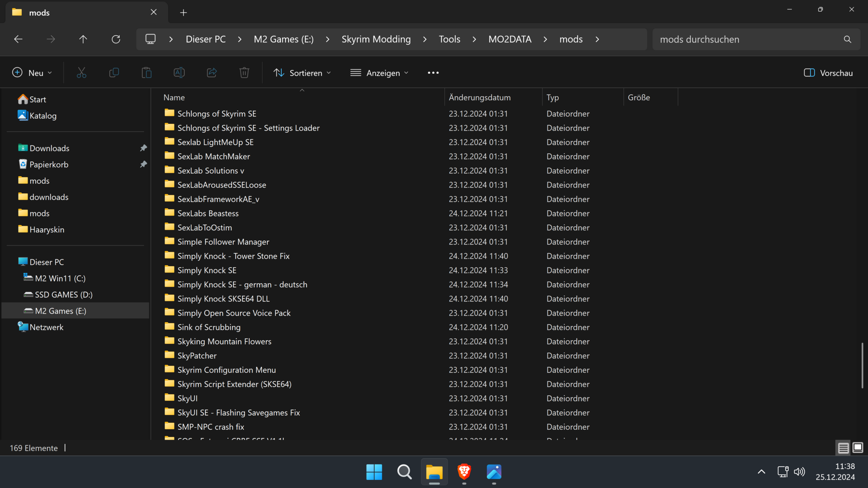
Task: Open Brave browser from the taskbar
Action: click(x=464, y=472)
